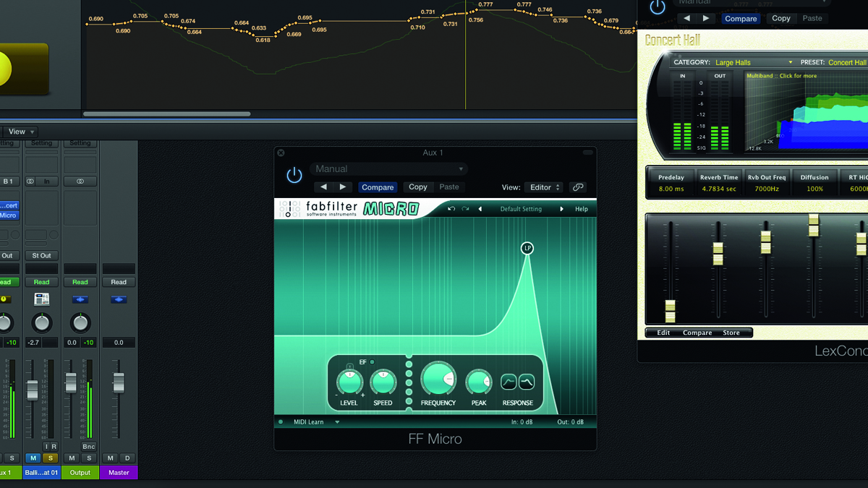Image resolution: width=868 pixels, height=488 pixels.
Task: Toggle the D dim button on Master channel
Action: click(127, 458)
